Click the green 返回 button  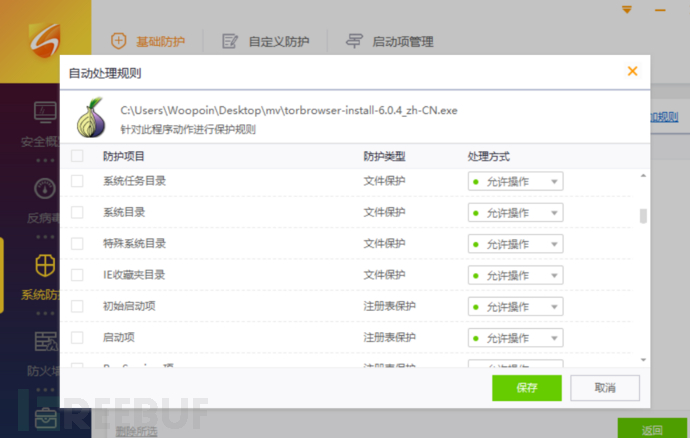tap(652, 428)
